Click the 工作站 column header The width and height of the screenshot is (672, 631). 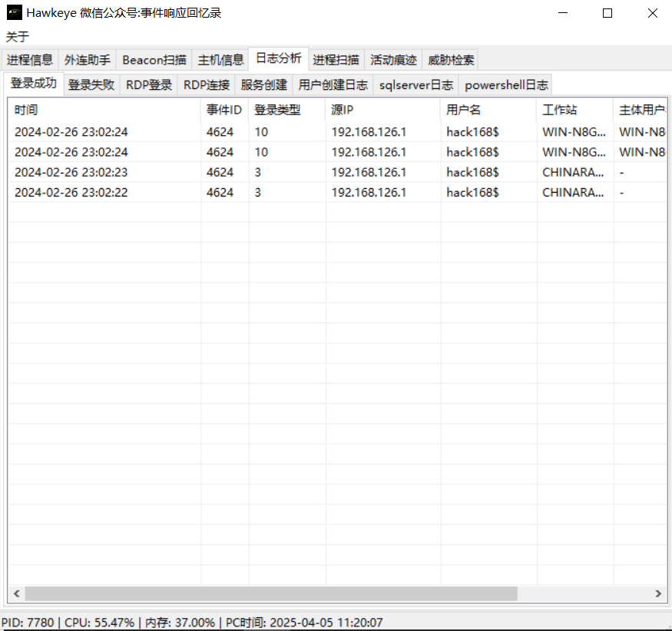[x=575, y=110]
